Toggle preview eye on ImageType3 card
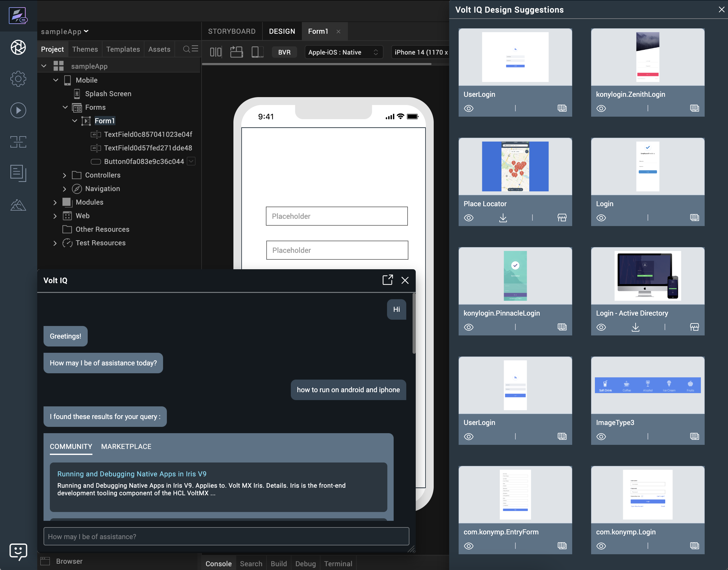The image size is (728, 570). pos(601,437)
